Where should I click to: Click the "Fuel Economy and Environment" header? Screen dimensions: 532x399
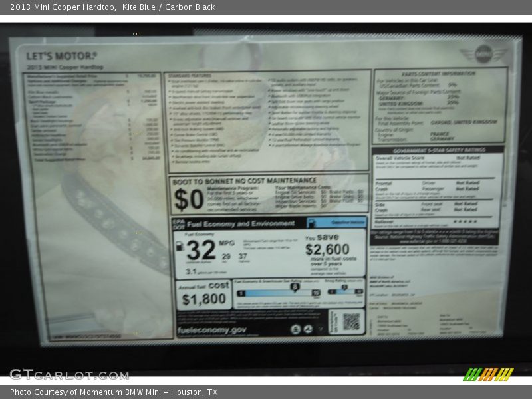241,223
